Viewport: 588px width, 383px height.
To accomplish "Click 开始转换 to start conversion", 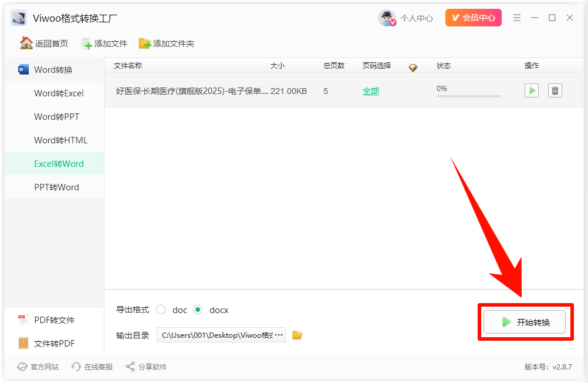I will coord(524,322).
